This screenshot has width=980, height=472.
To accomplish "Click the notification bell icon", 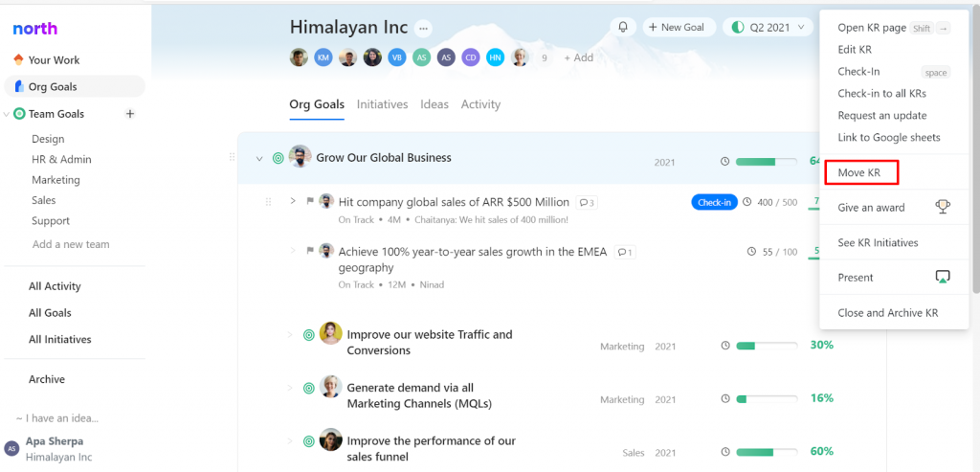I will click(x=623, y=27).
